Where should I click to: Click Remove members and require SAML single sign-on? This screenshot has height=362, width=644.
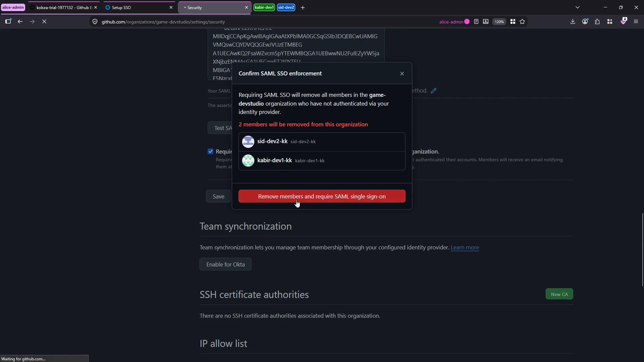(322, 196)
